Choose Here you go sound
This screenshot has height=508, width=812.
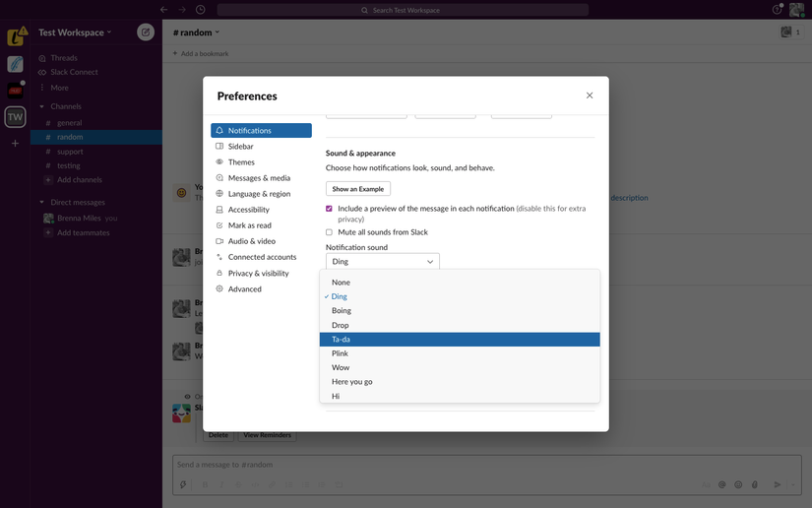(x=460, y=382)
